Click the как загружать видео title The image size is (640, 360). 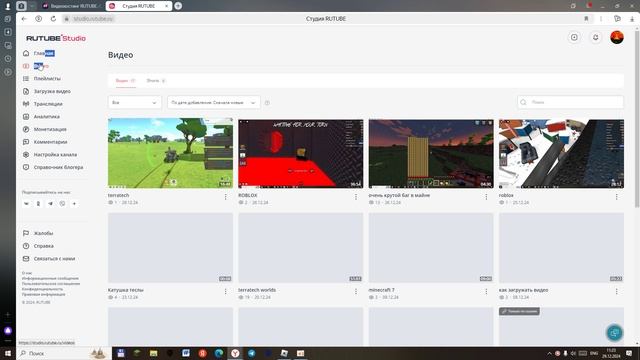tap(524, 290)
